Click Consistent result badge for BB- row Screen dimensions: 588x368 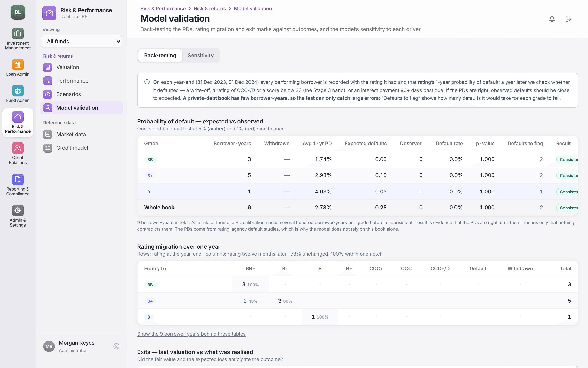coord(567,159)
